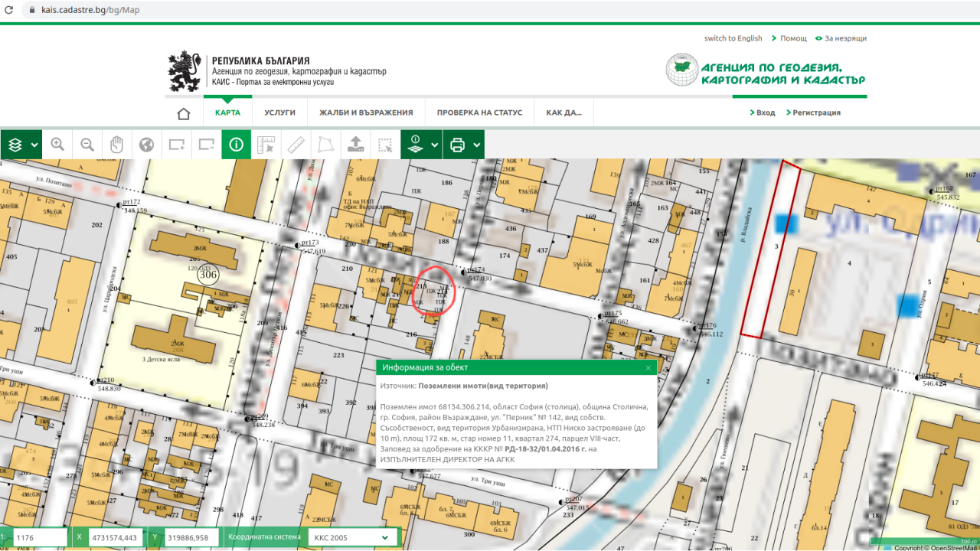980x551 pixels.
Task: Select the pan hand tool
Action: (117, 145)
